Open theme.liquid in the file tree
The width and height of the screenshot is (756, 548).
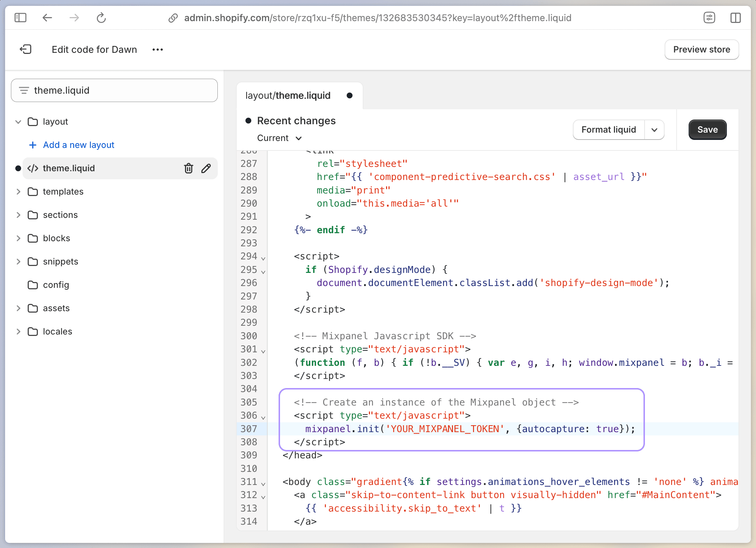pyautogui.click(x=69, y=168)
